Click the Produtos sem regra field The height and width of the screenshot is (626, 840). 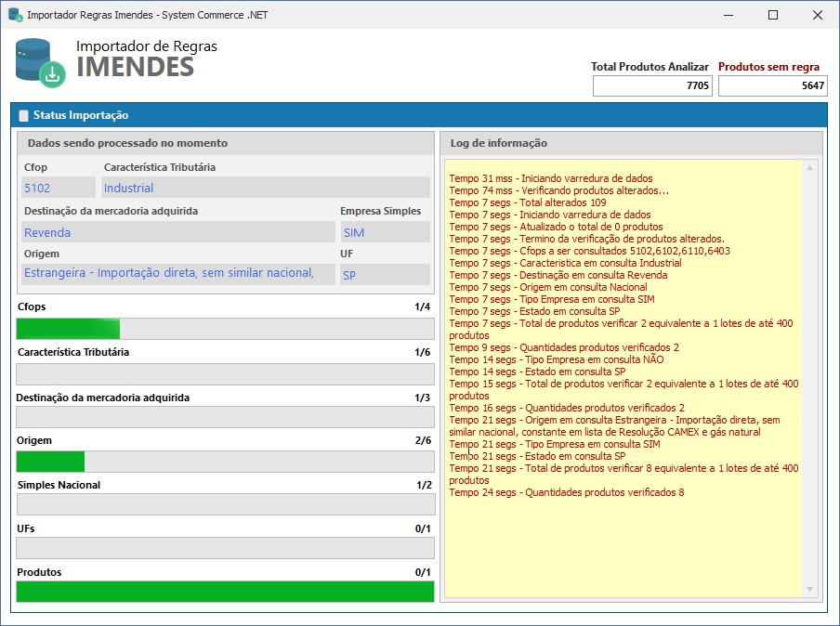point(772,85)
